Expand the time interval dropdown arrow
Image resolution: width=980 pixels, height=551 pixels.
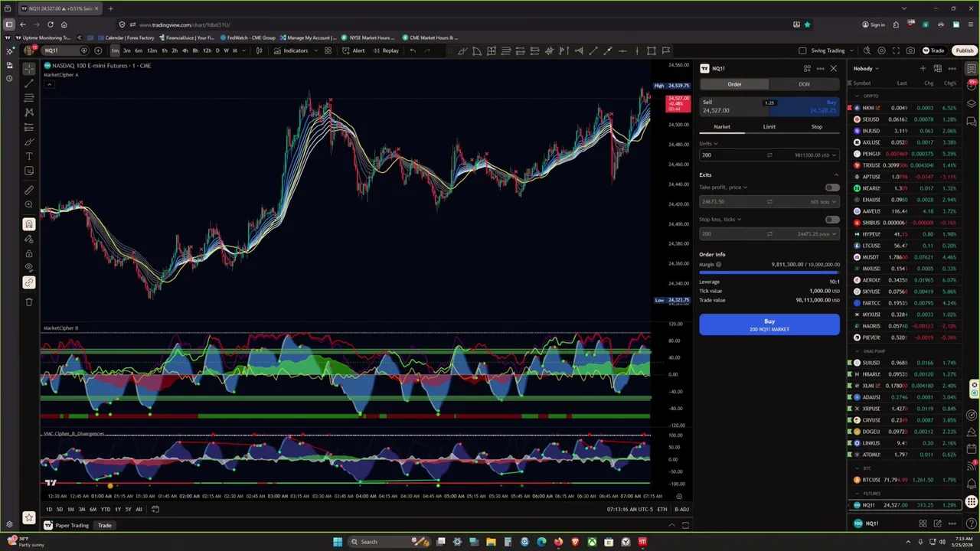tap(243, 51)
